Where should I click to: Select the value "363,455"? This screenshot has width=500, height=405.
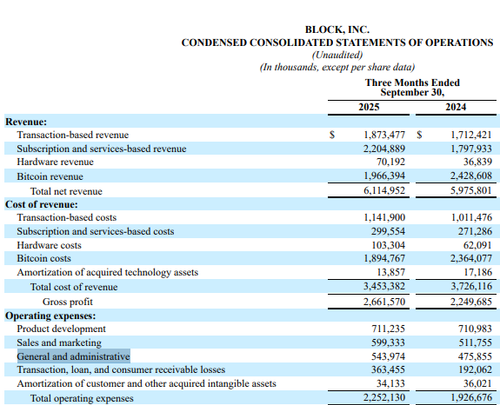[x=388, y=370]
